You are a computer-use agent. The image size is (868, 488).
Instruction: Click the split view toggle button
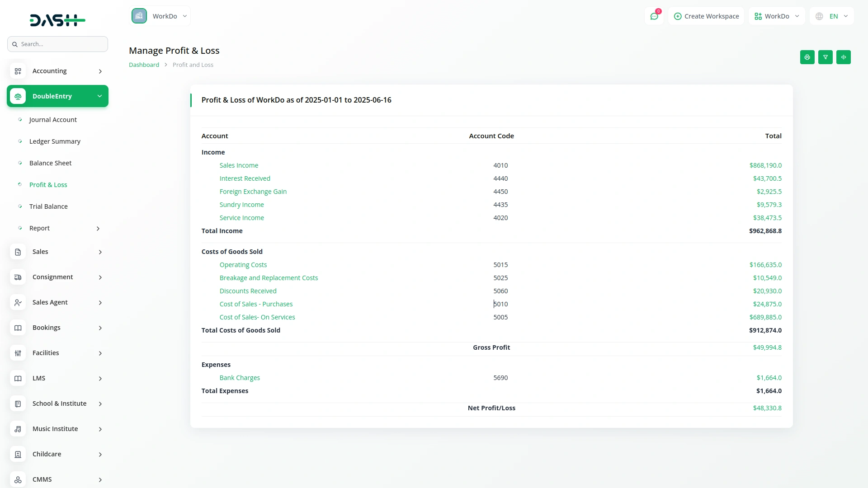click(x=843, y=57)
